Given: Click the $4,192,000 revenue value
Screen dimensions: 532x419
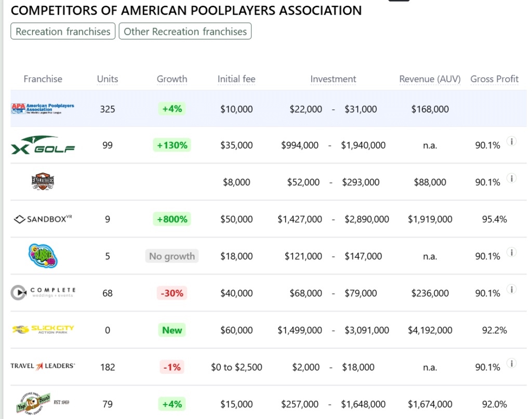Looking at the screenshot, I should [430, 330].
